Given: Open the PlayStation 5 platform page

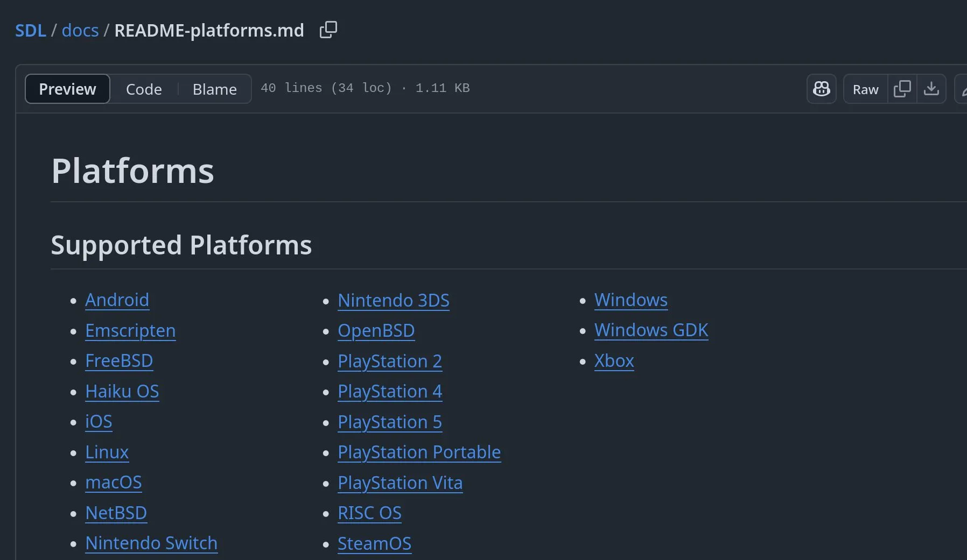Looking at the screenshot, I should point(389,422).
